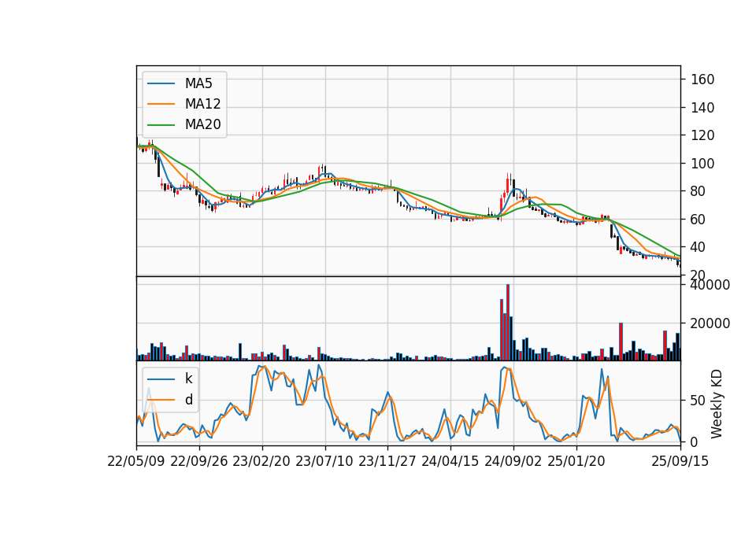The image size is (756, 543).
Task: Click the 20000 volume axis label
Action: tap(710, 323)
